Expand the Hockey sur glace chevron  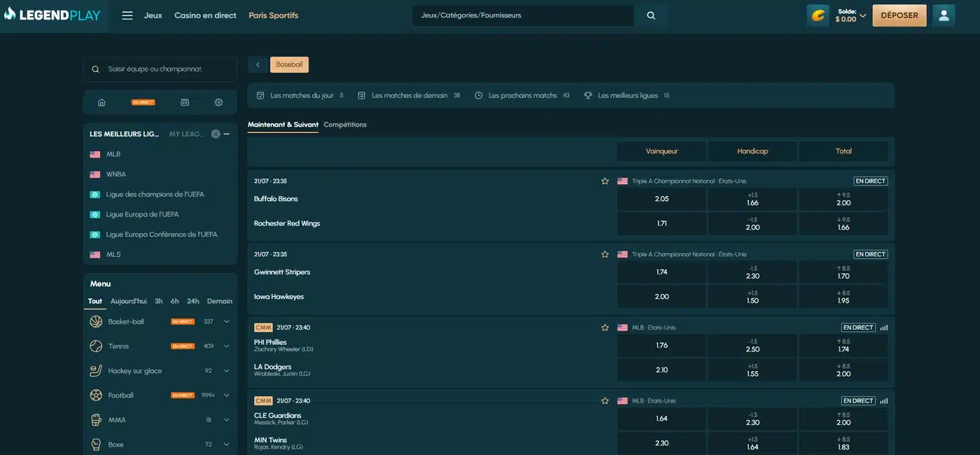[x=226, y=371]
